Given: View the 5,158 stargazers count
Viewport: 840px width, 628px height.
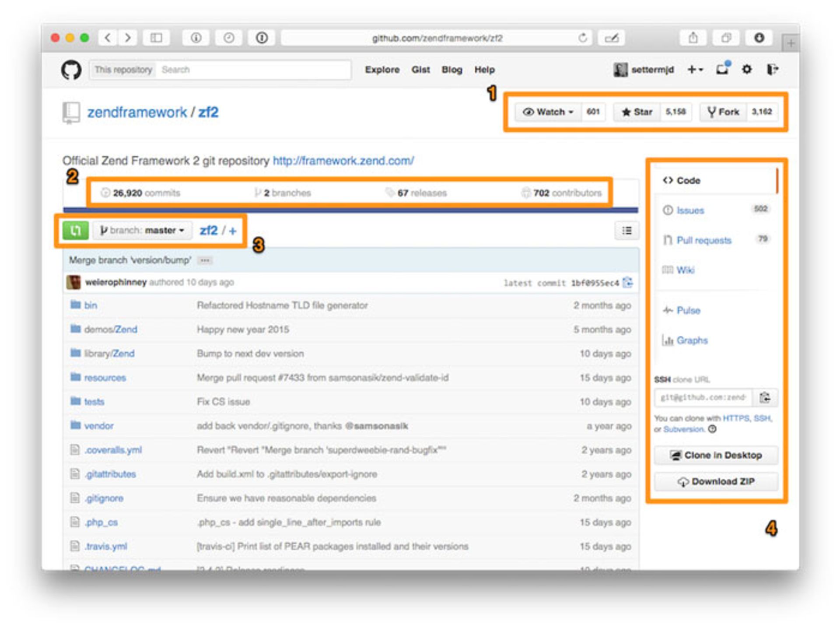Looking at the screenshot, I should tap(675, 112).
